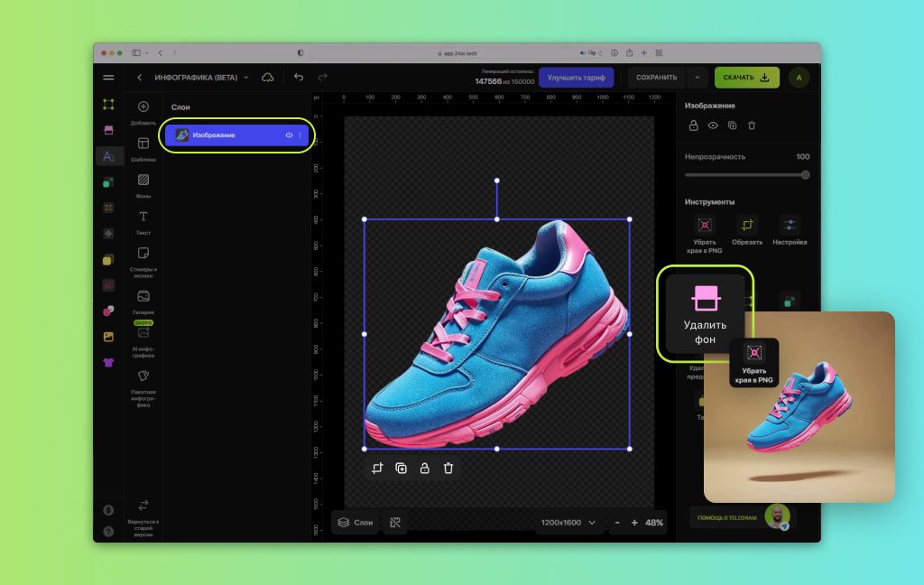Viewport: 924px width, 585px height.
Task: Open a new browser tab with the plus icon
Action: 644,53
